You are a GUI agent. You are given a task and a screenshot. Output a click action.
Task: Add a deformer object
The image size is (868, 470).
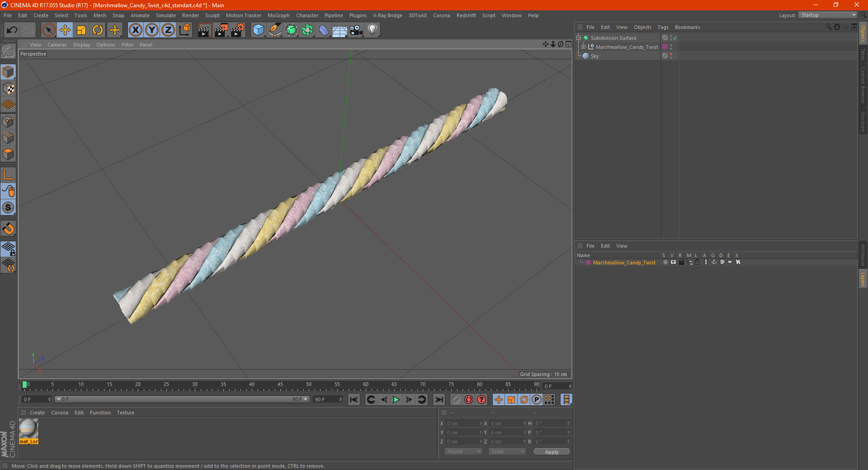click(x=324, y=30)
